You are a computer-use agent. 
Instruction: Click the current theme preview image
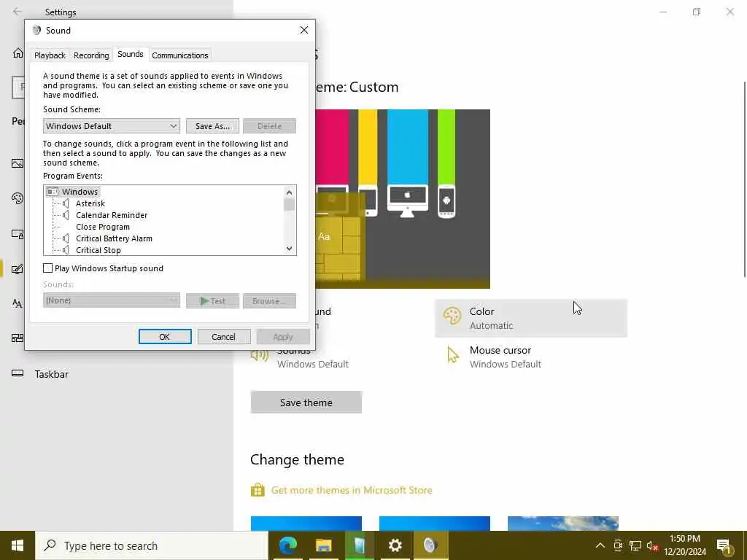403,199
